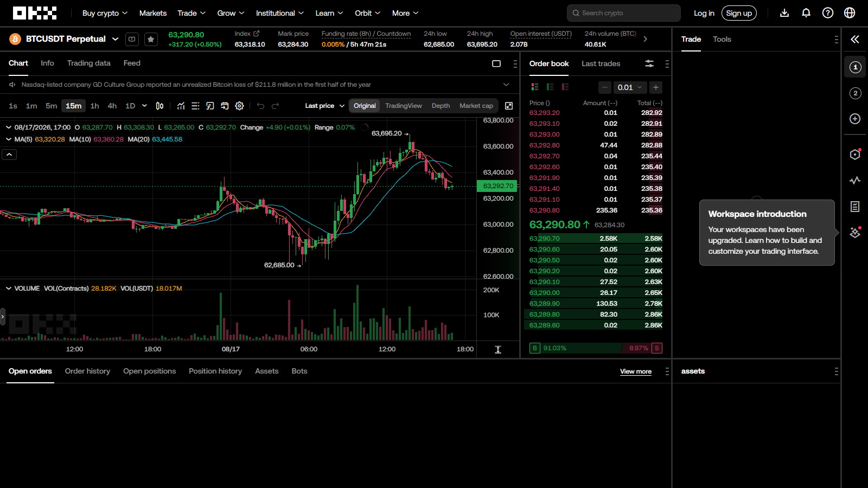Open the More navigation dropdown
The height and width of the screenshot is (488, 868).
pos(405,13)
